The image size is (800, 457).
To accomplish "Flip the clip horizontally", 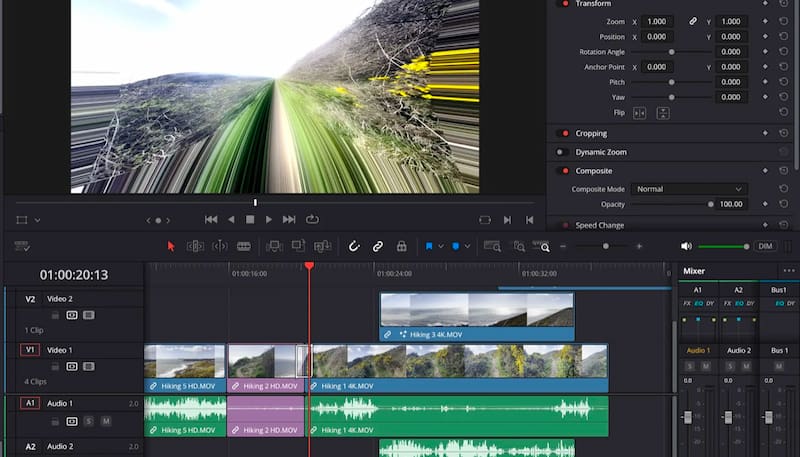I will click(x=639, y=113).
